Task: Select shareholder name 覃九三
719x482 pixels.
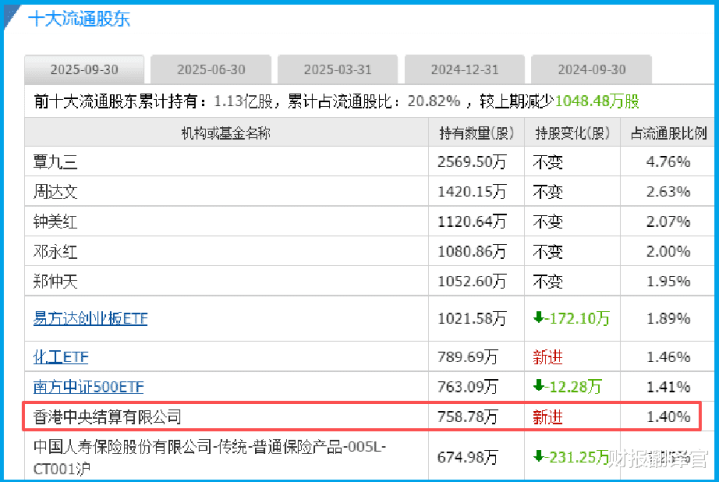Action: tap(55, 162)
